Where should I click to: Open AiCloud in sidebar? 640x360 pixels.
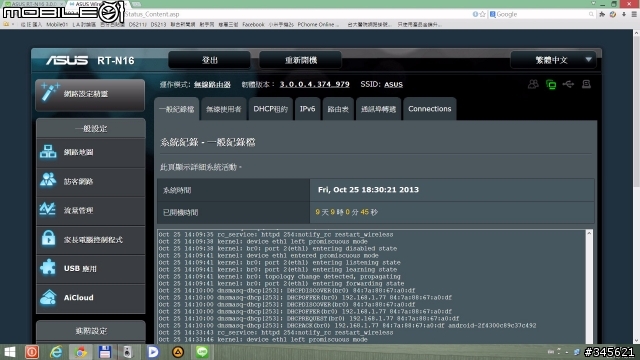91,298
